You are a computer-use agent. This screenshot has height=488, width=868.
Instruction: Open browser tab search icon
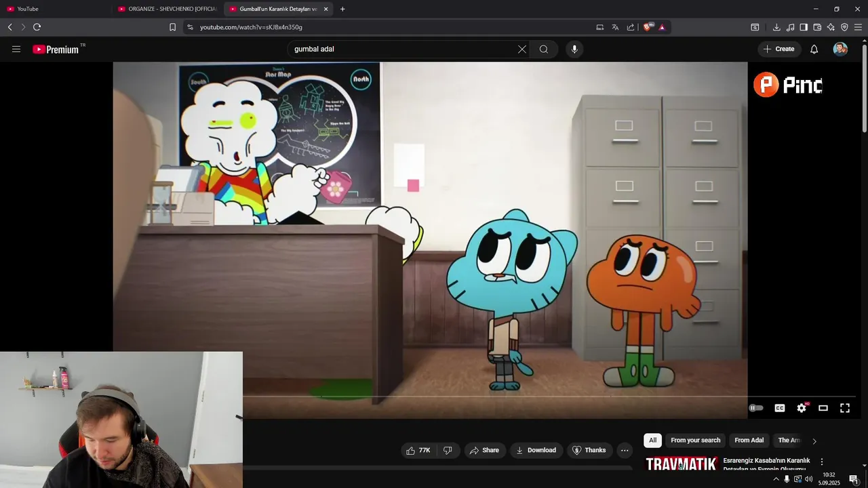coord(755,27)
